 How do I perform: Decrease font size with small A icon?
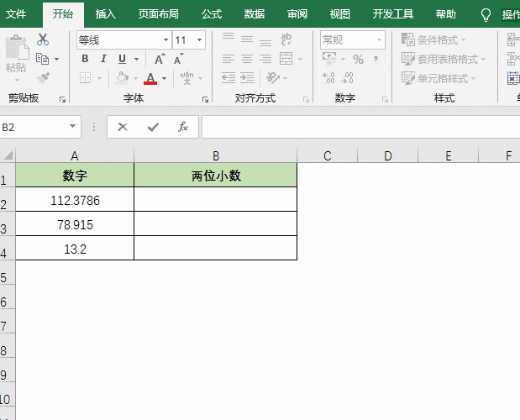tap(178, 59)
